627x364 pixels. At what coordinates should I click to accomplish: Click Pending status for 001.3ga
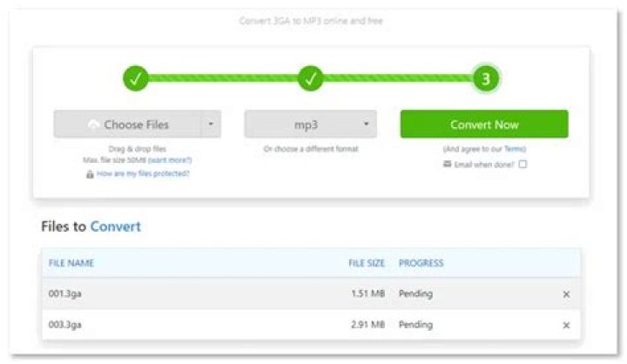point(415,293)
